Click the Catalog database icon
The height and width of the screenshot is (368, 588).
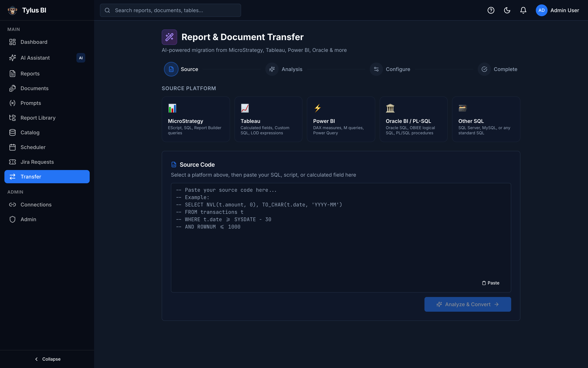coord(12,132)
